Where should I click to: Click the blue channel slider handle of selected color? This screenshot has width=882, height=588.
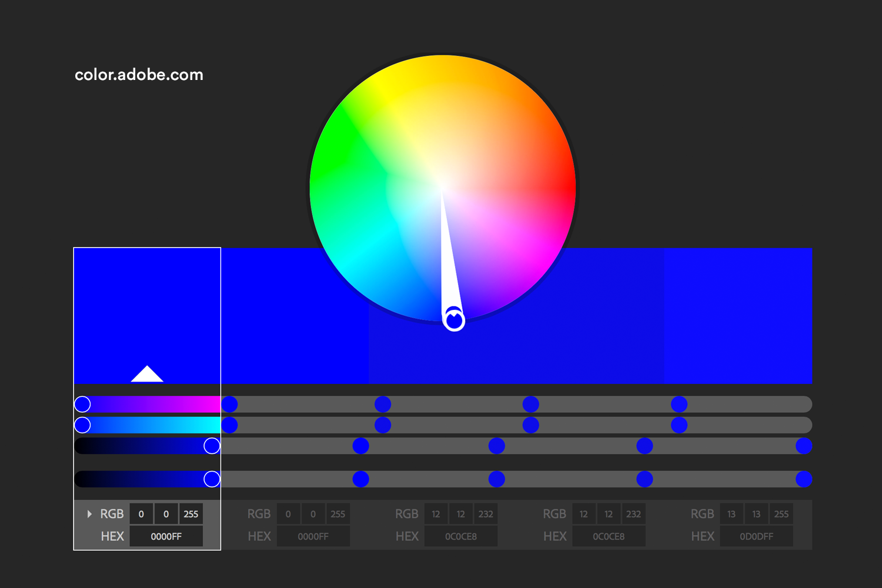(212, 446)
